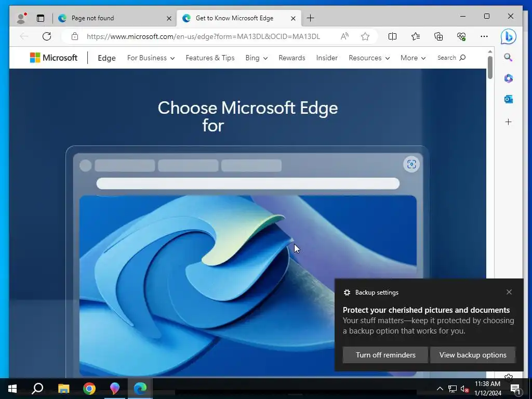Expand the Bing dropdown menu
The image size is (532, 399).
pyautogui.click(x=257, y=58)
